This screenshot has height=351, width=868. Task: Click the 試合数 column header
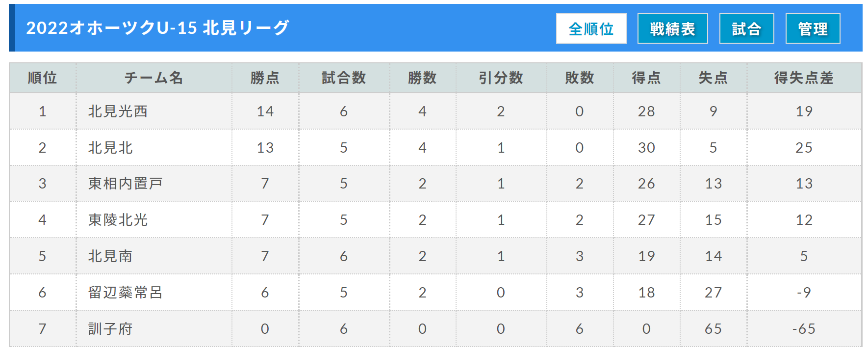pyautogui.click(x=344, y=78)
